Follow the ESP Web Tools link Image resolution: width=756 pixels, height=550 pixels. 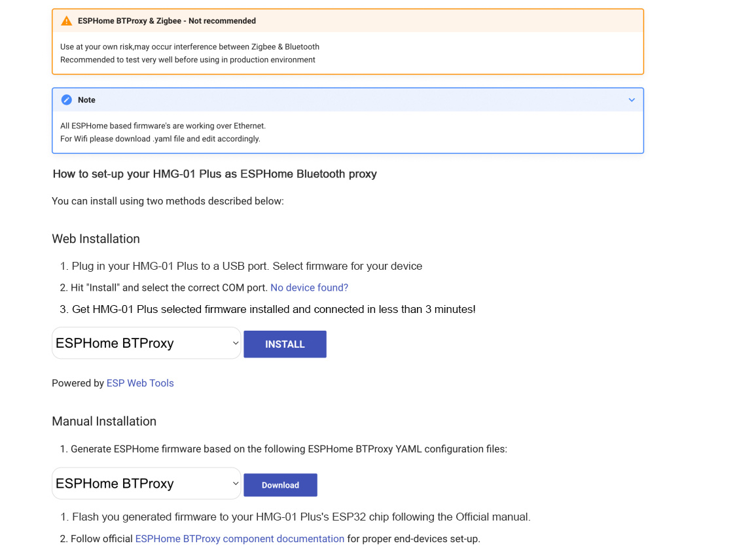(140, 383)
